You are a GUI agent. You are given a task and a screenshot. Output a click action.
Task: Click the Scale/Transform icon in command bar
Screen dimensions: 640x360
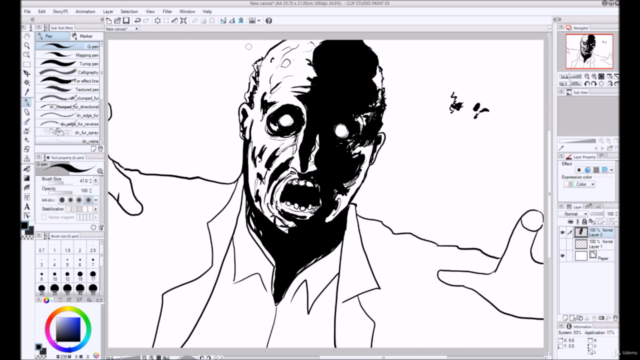184,21
